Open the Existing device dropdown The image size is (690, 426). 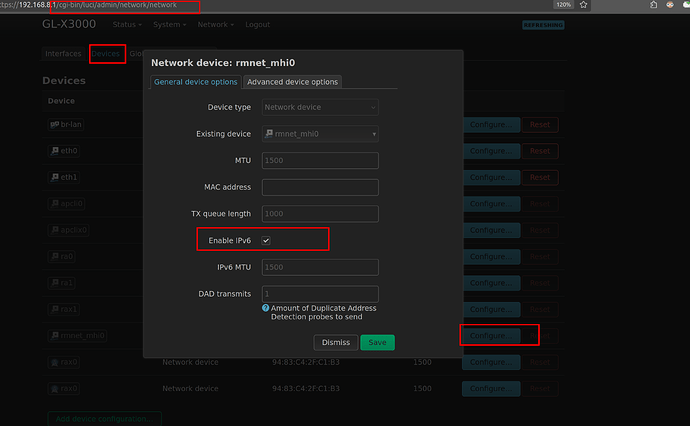coord(320,134)
